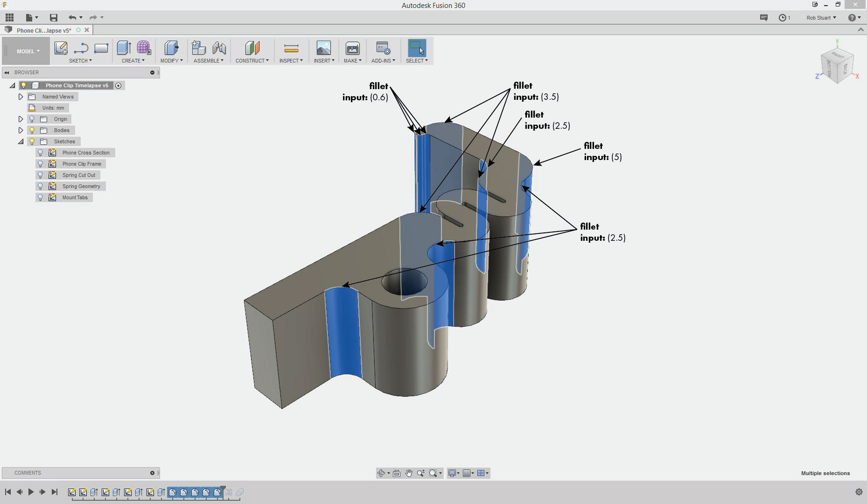867x504 pixels.
Task: Click the Save icon in the top bar
Action: click(54, 18)
